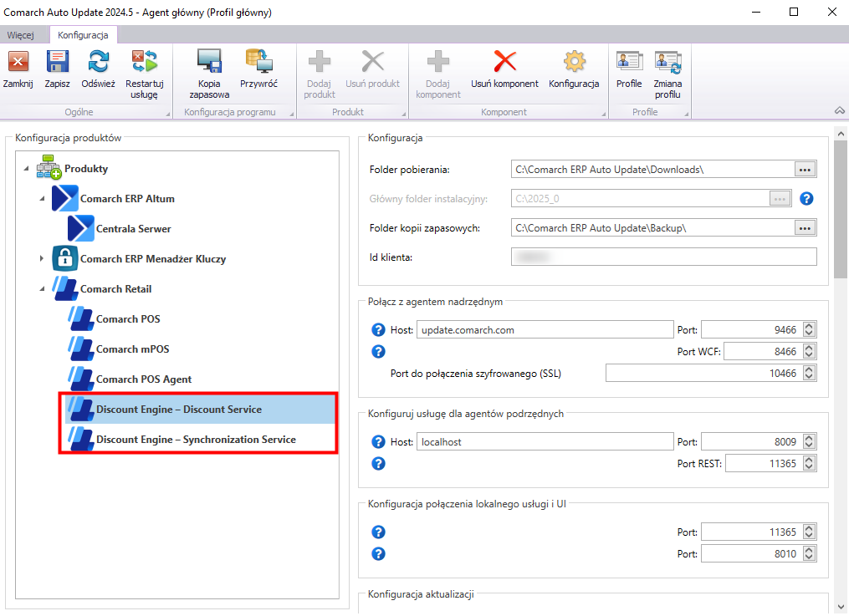
Task: Select Comarch mPOS component
Action: [x=133, y=349]
